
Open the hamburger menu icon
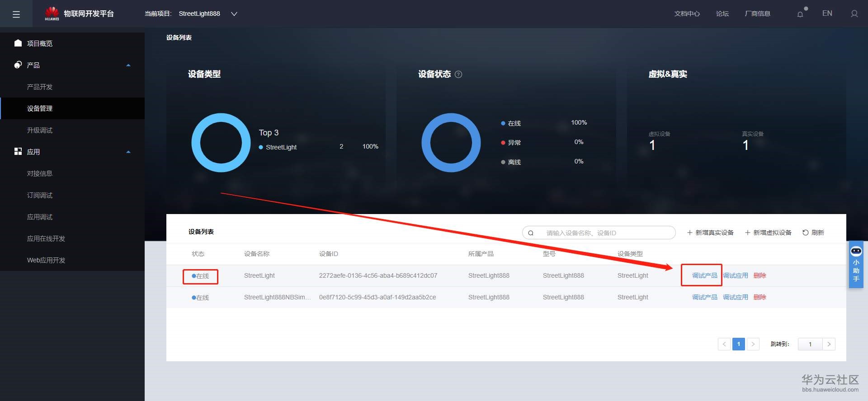[16, 14]
